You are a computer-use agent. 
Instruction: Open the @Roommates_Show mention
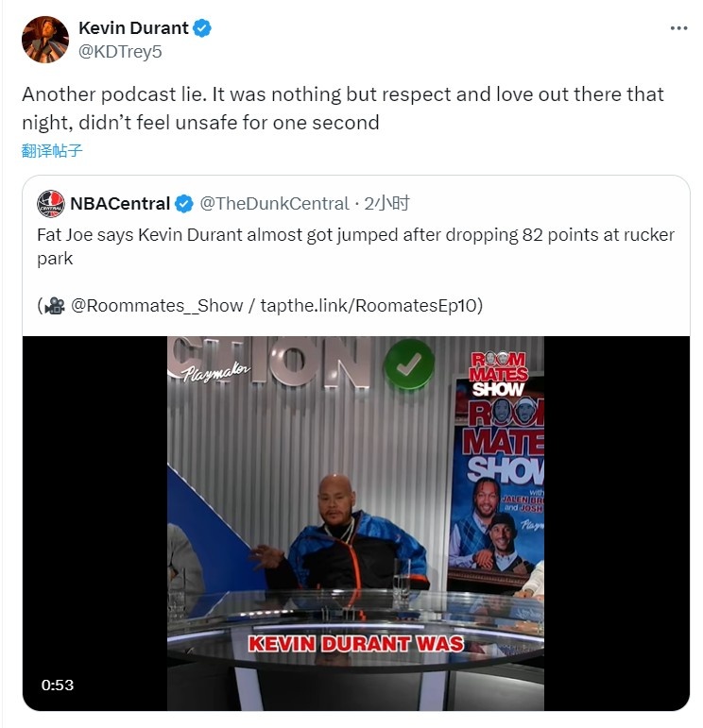[x=157, y=306]
